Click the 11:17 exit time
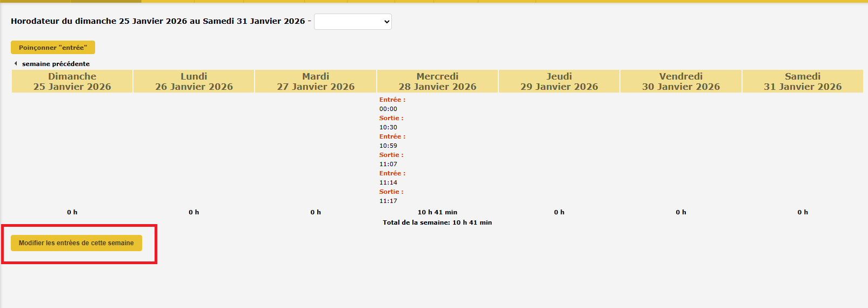868x308 pixels. (388, 201)
